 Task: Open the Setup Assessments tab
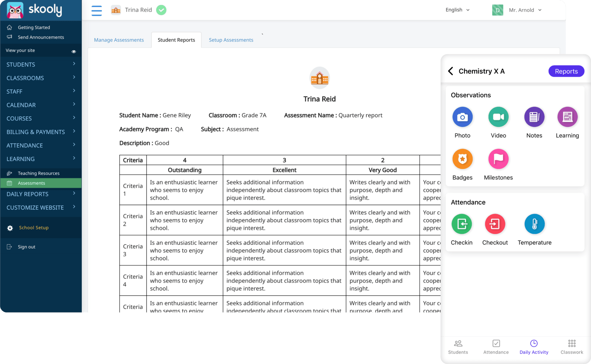(x=231, y=40)
